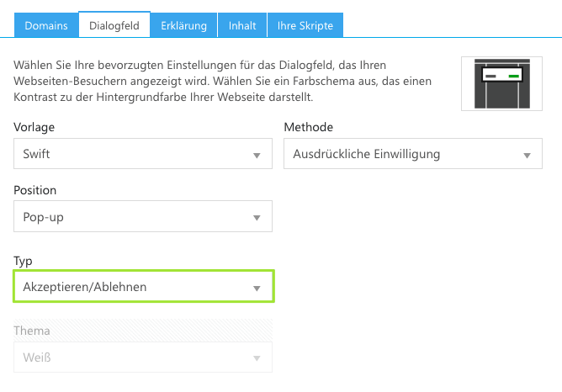Switch to the Domains tab
Screen dimensions: 562x392
click(46, 25)
